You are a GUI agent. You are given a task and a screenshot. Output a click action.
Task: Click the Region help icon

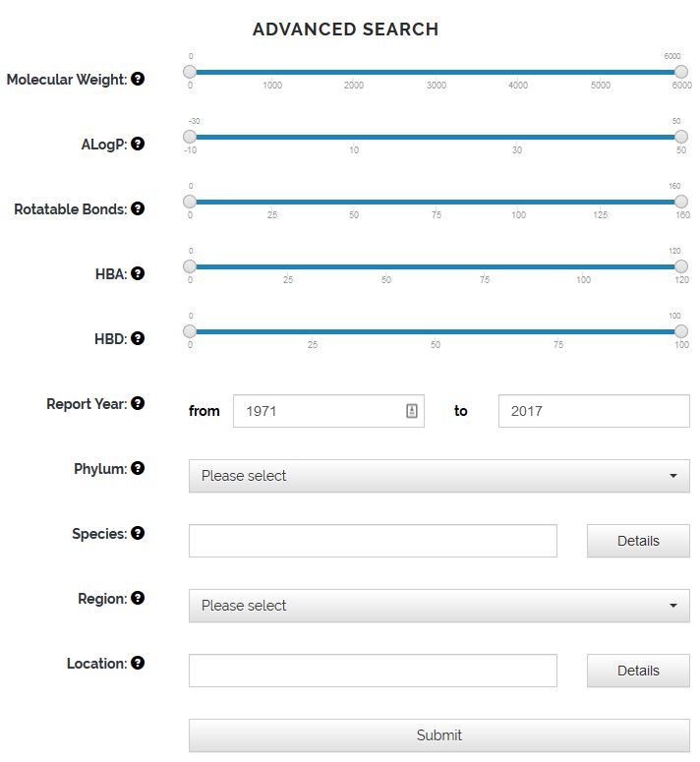[x=138, y=598]
